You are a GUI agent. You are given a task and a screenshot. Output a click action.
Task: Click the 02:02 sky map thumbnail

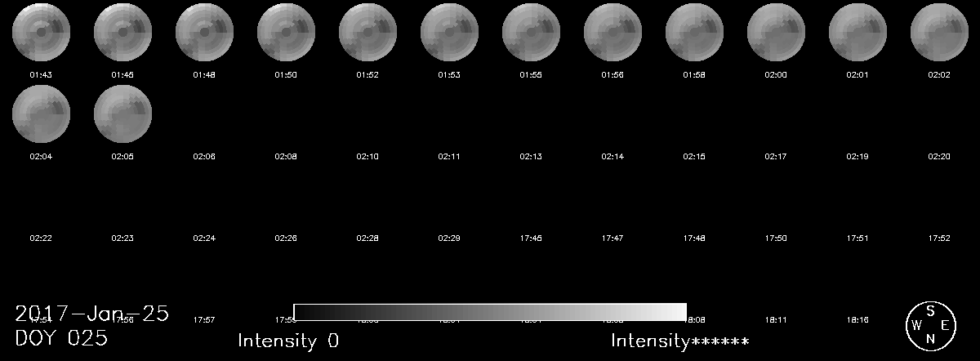click(x=939, y=33)
